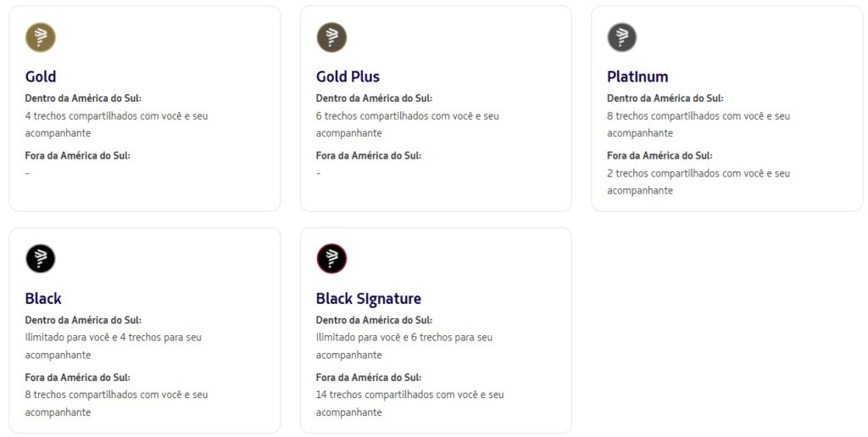Click "Fora da América do Sul" label in Gold card
This screenshot has height=437, width=868.
pyautogui.click(x=78, y=155)
